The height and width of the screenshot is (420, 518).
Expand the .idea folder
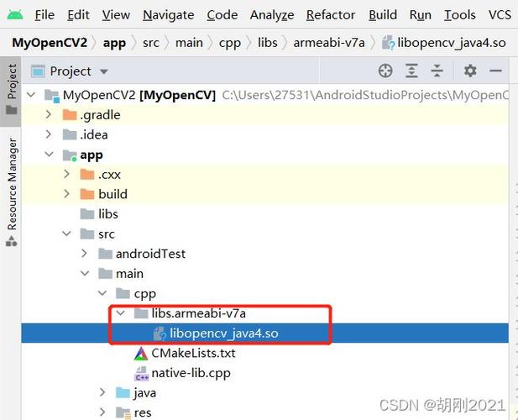(49, 134)
